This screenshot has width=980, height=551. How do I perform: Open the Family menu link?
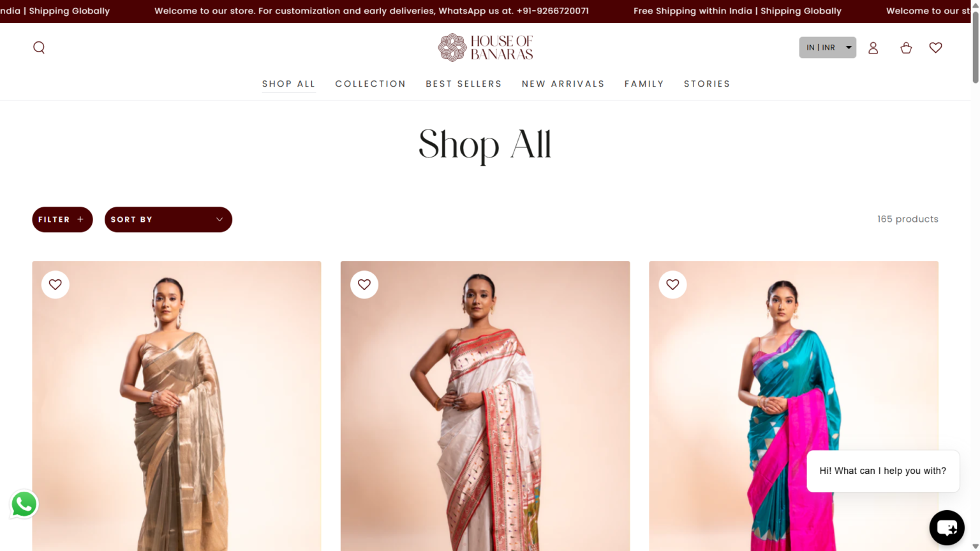[x=644, y=84]
